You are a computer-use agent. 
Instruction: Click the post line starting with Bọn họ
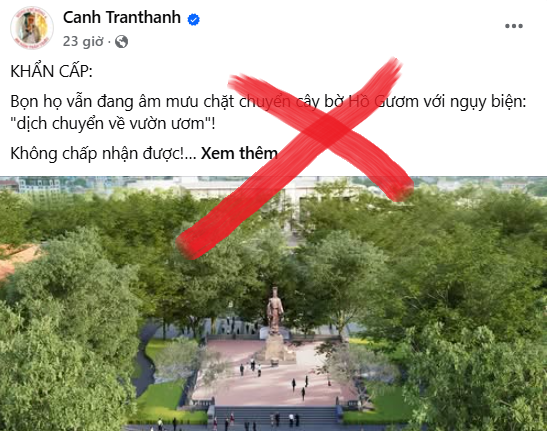click(x=268, y=102)
